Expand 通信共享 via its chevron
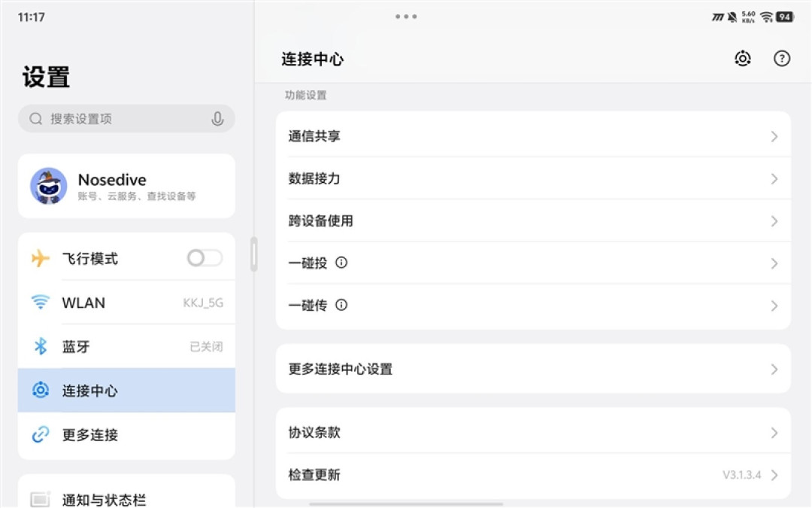812x508 pixels. point(774,136)
